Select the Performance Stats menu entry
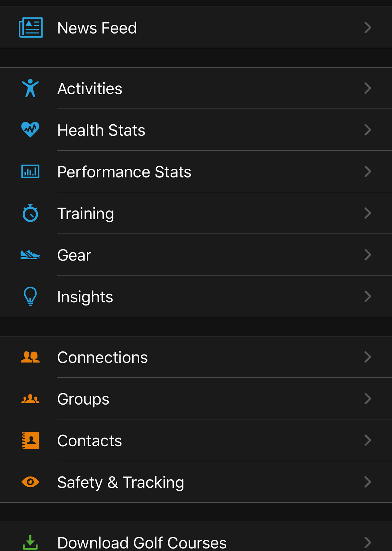Screen dimensions: 392x551 [124, 172]
